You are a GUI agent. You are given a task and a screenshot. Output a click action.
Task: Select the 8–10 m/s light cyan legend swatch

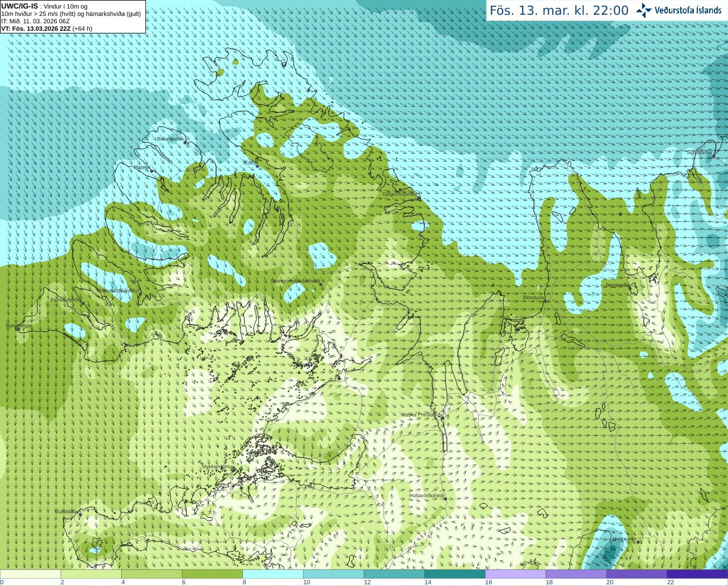tap(273, 574)
